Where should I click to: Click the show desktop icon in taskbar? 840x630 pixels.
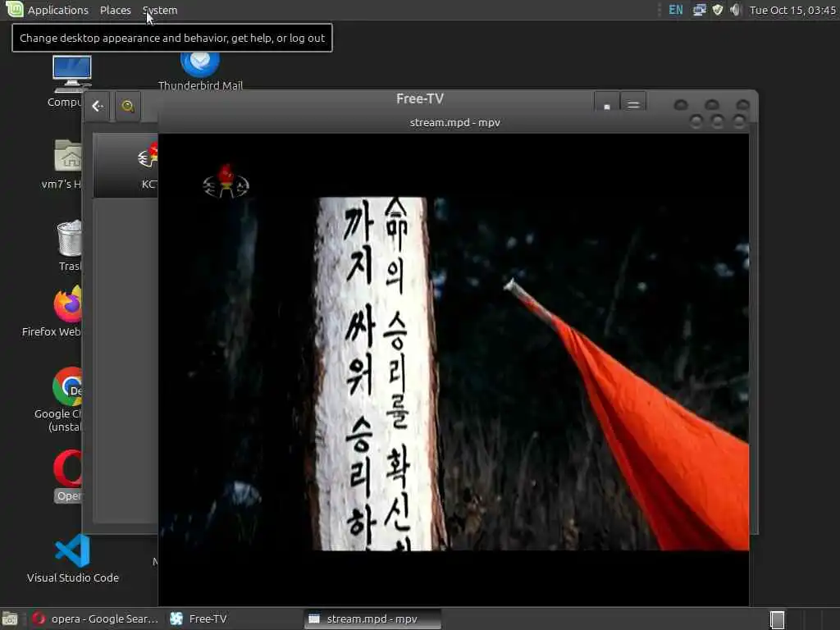point(10,619)
